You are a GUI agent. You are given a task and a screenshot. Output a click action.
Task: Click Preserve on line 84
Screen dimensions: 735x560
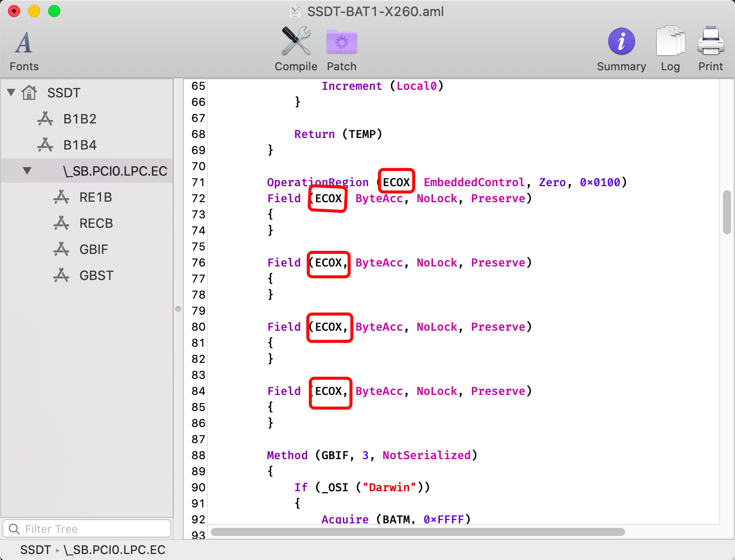coord(498,391)
